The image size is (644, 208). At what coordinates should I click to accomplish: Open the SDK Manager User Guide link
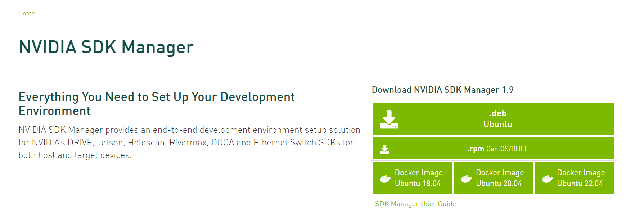pos(415,204)
